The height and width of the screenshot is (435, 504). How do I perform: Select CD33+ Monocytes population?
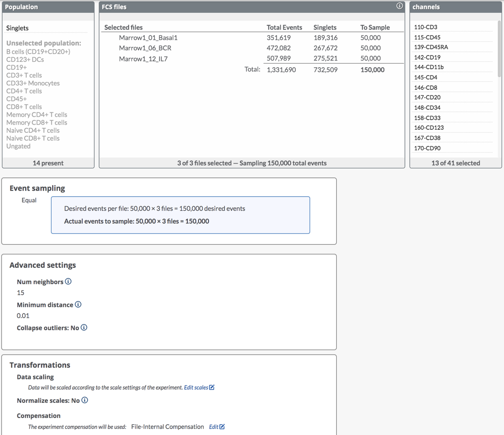[x=33, y=83]
